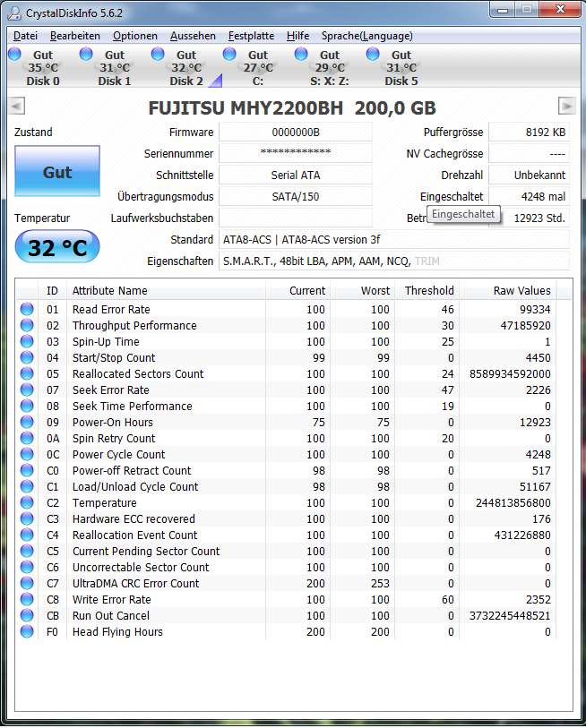586x728 pixels.
Task: Click status orb for Reallocation Event Count
Action: coord(27,535)
